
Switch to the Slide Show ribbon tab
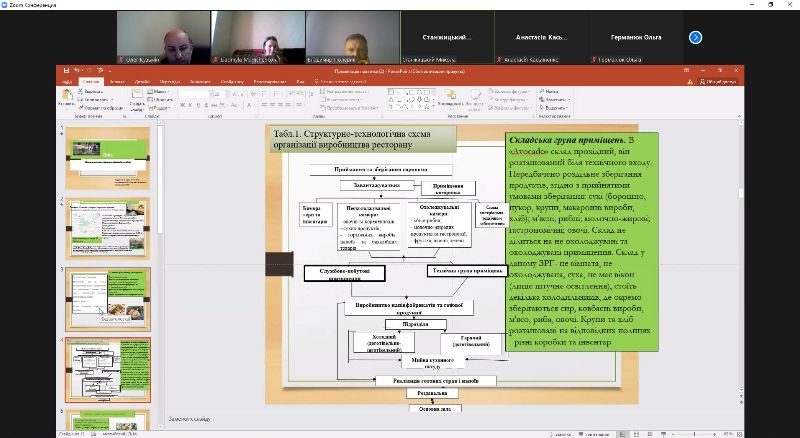tap(232, 82)
